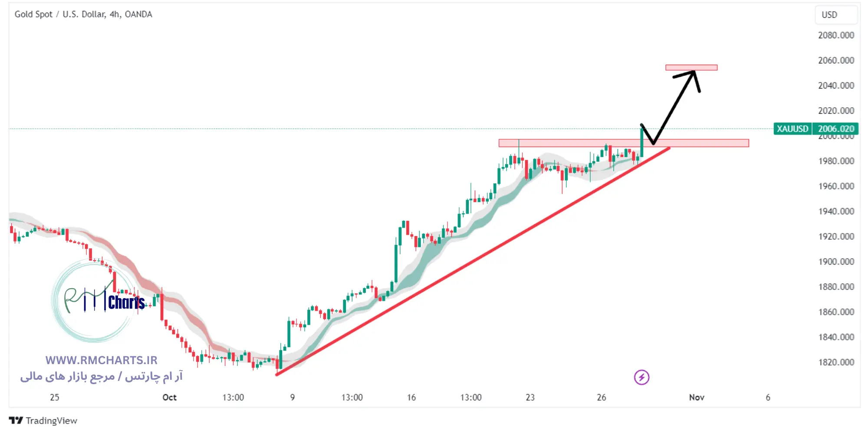Select the upper resistance zone rectangle
Image resolution: width=868 pixels, height=434 pixels.
click(691, 67)
